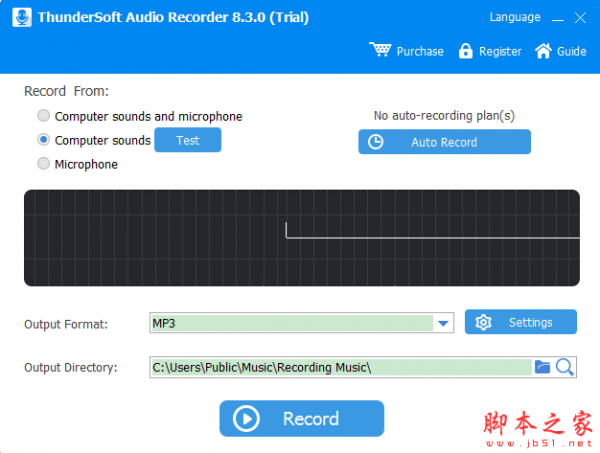Viewport: 600px width, 453px height.
Task: Click the Register text link
Action: [x=500, y=51]
